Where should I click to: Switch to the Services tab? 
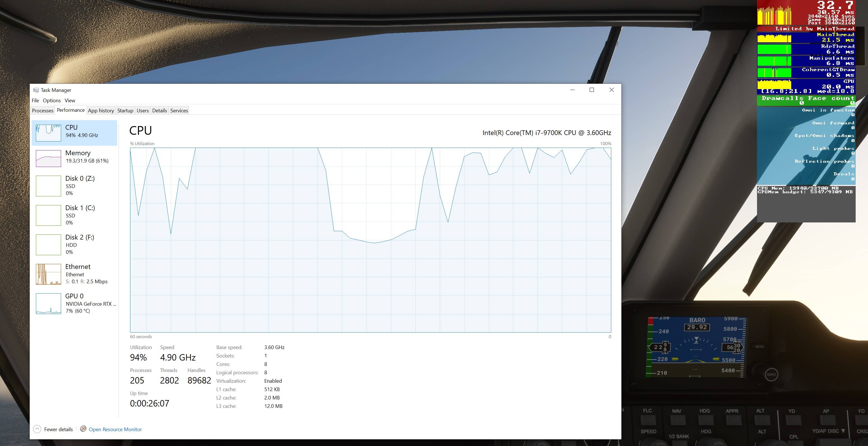(179, 110)
